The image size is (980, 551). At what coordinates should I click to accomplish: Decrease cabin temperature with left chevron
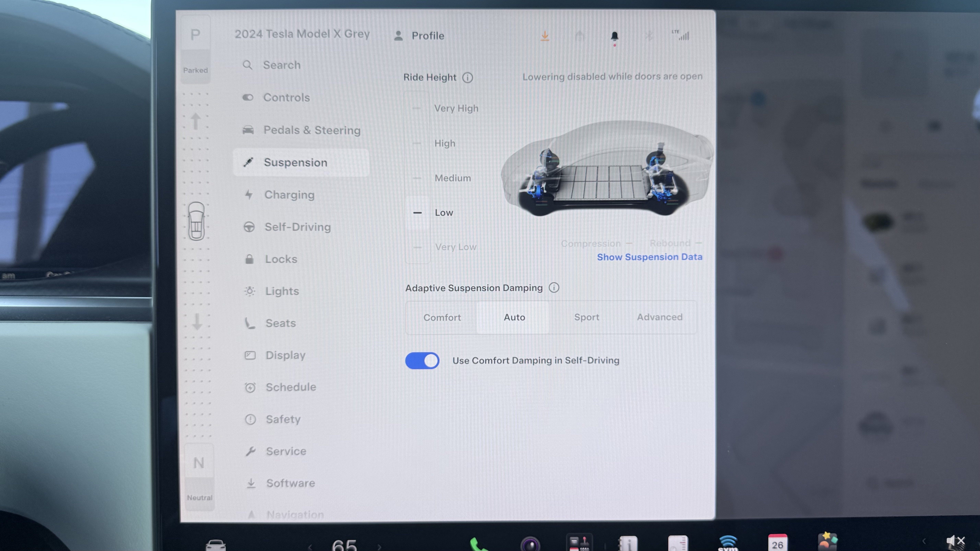point(310,547)
